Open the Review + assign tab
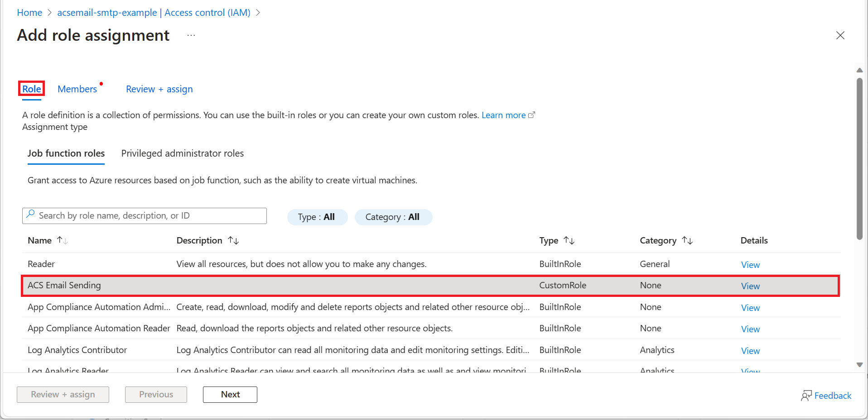The width and height of the screenshot is (868, 420). 159,89
